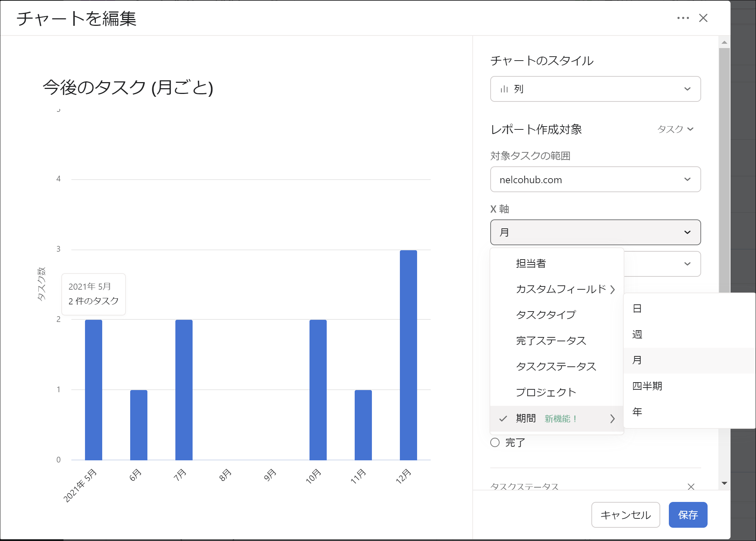Click the column chart icon in style box
Screen dimensions: 756x541
point(504,89)
